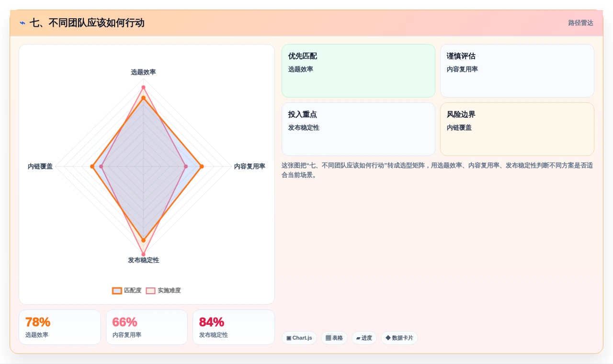Click the orange 匹配度 legend color box

tap(117, 290)
